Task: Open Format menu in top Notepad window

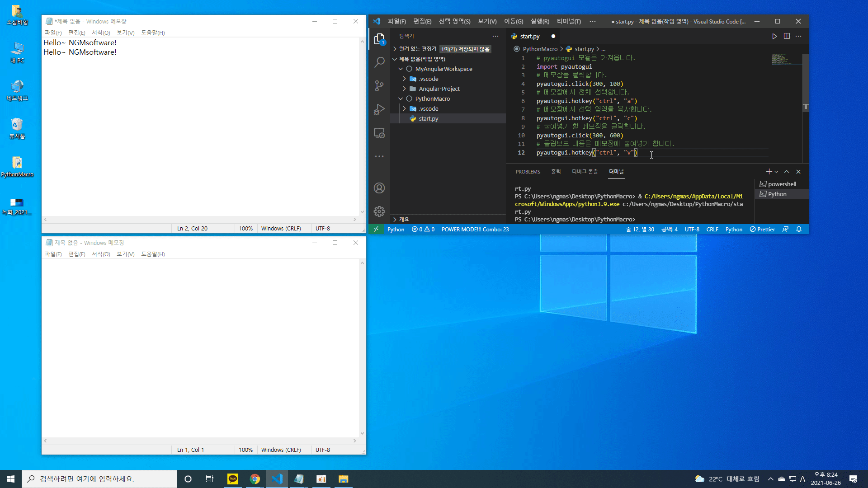Action: 101,33
